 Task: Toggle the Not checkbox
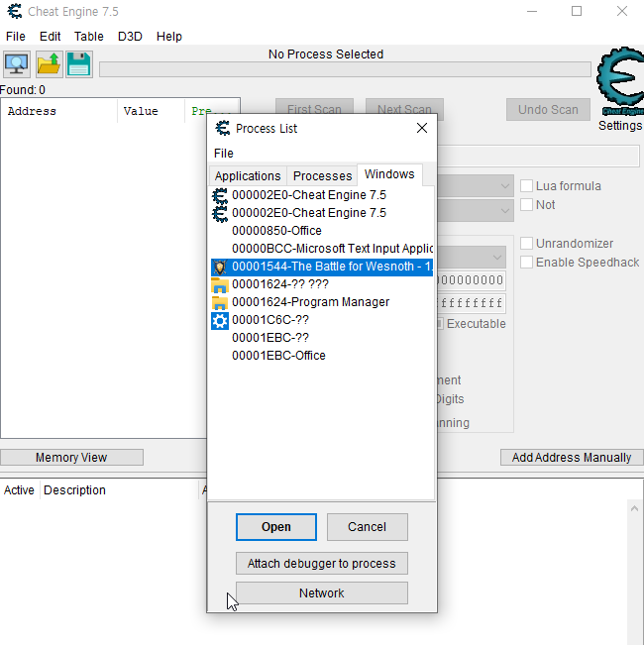tap(526, 204)
